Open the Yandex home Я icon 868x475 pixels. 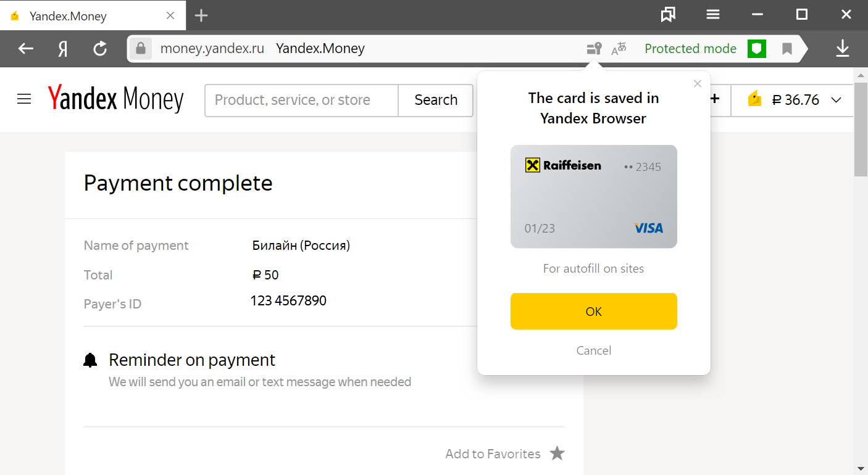[62, 49]
